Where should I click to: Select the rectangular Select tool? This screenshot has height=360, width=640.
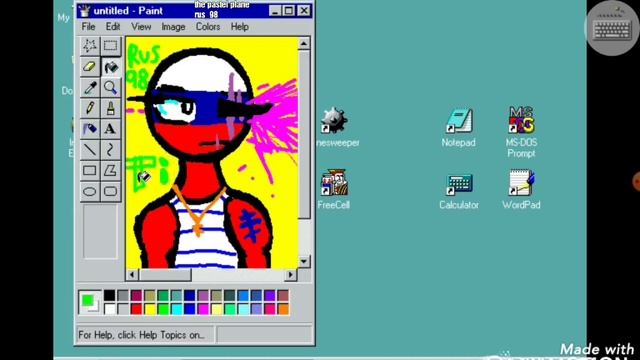tap(111, 46)
